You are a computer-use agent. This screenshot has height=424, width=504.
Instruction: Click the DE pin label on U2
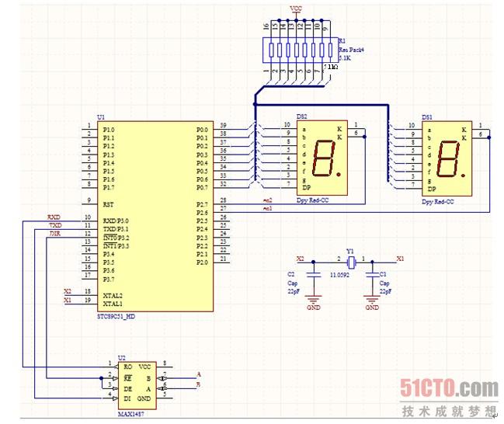tap(127, 389)
